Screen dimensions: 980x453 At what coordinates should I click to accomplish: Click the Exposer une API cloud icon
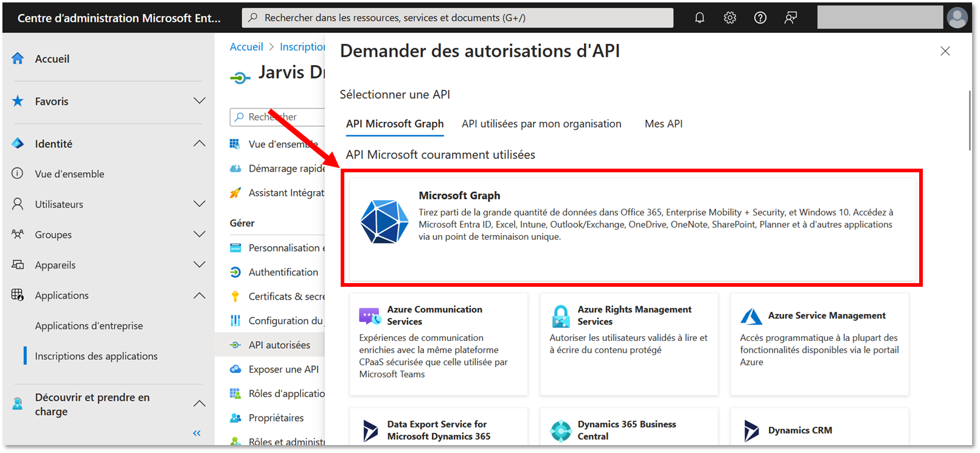click(235, 369)
